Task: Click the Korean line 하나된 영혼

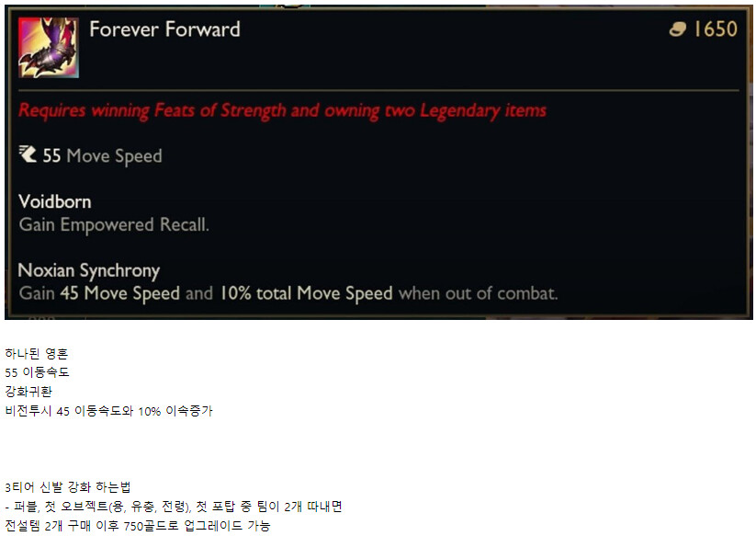Action: point(37,354)
